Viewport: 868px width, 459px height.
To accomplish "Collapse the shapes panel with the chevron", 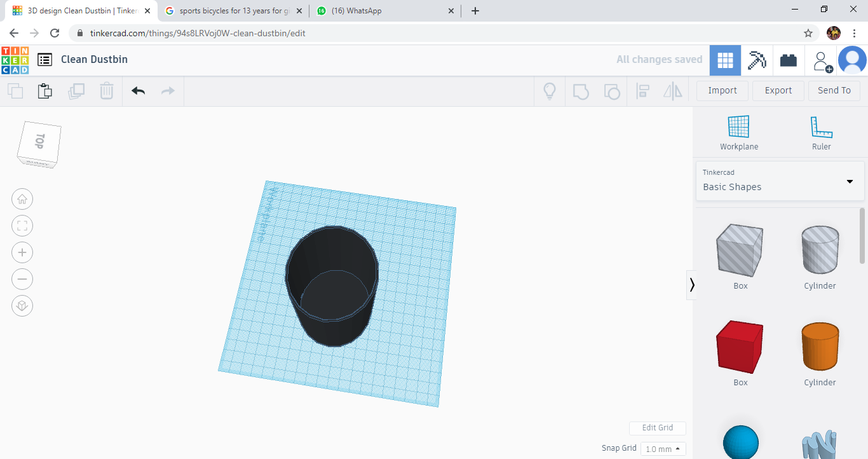I will click(x=692, y=285).
